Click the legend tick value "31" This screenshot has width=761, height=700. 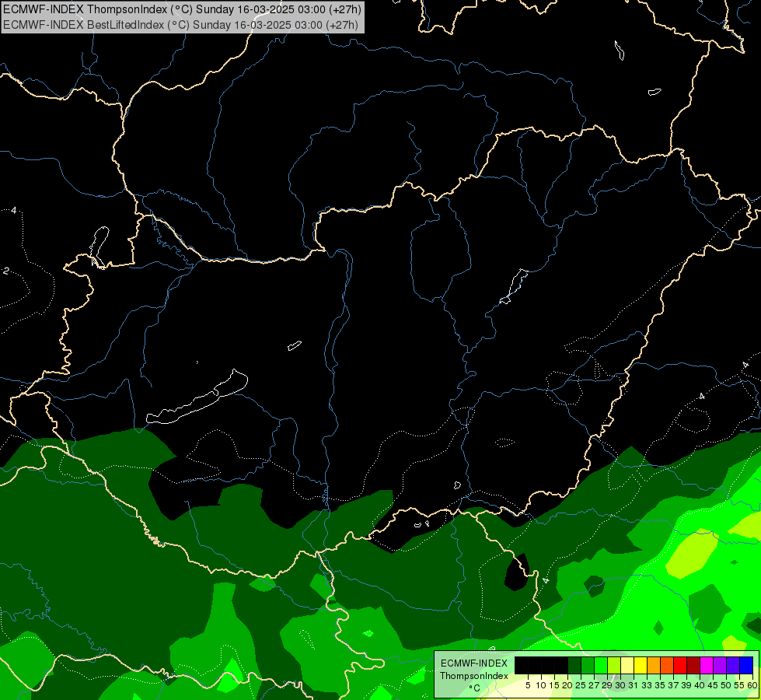(634, 685)
